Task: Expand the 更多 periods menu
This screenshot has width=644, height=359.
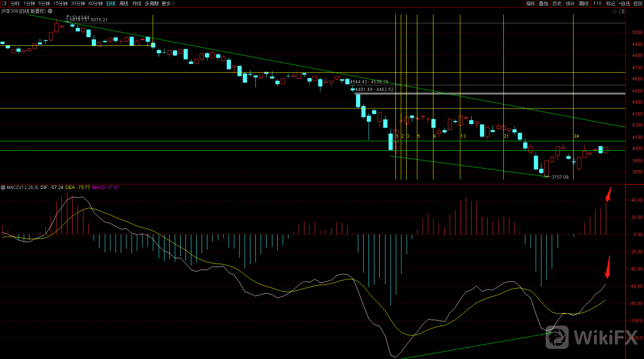Action: 168,4
